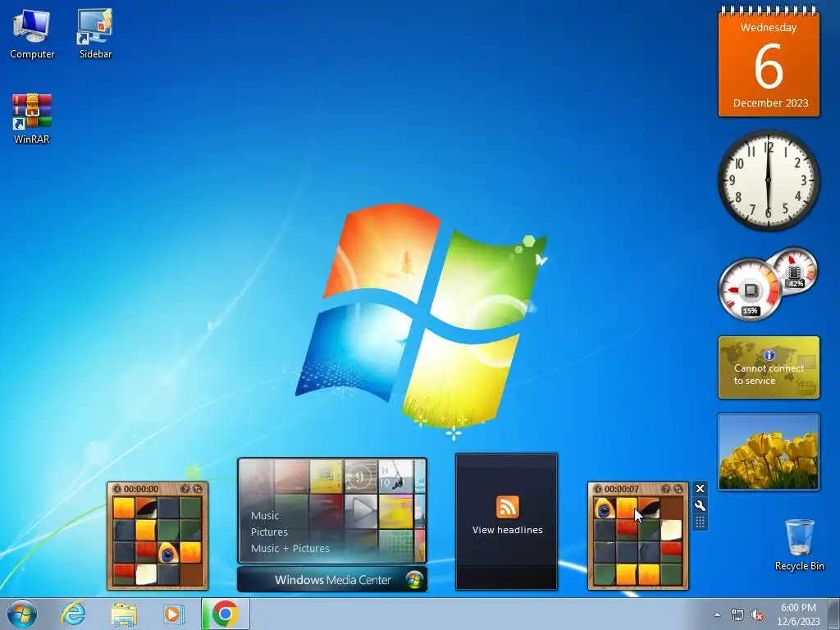
Task: Open puzzle gadget options with wrench icon
Action: pos(700,505)
